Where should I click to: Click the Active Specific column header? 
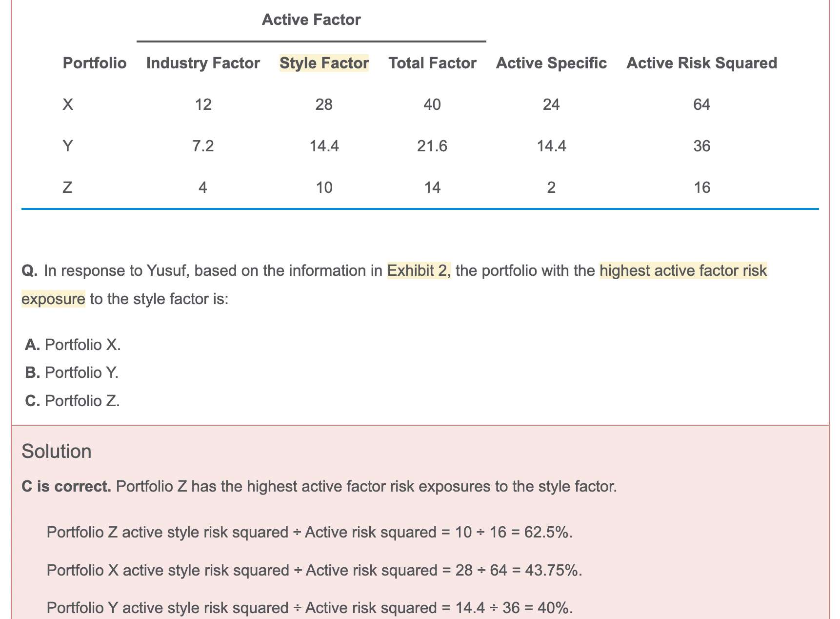tap(551, 63)
